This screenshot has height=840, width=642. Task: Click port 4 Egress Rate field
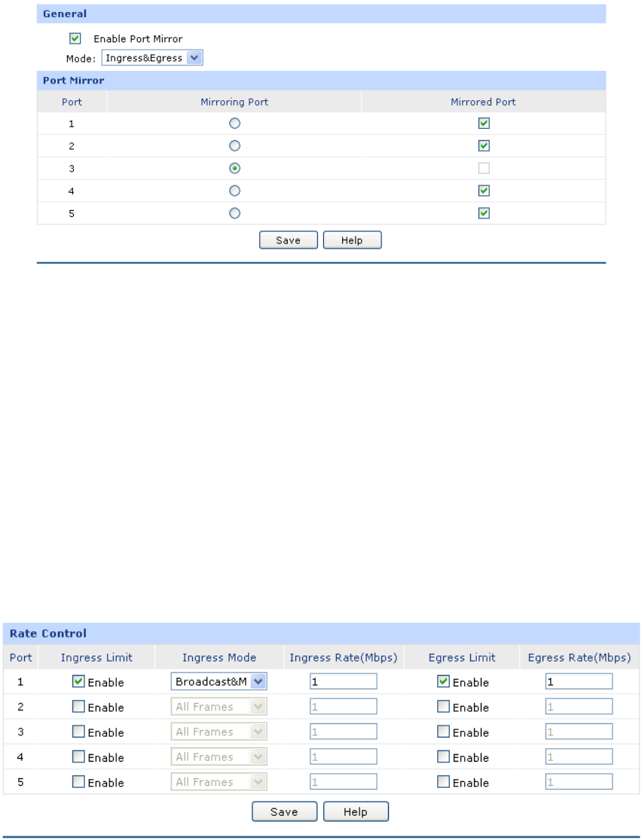[579, 756]
